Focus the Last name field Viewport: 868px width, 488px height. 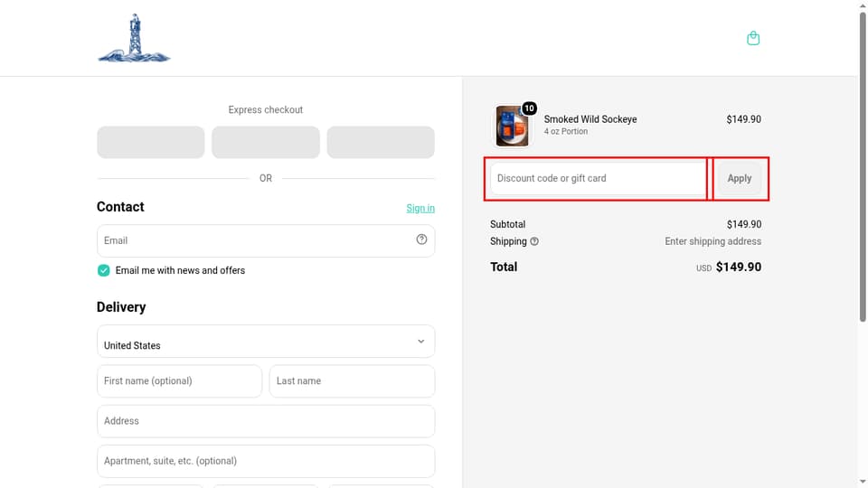coord(352,381)
